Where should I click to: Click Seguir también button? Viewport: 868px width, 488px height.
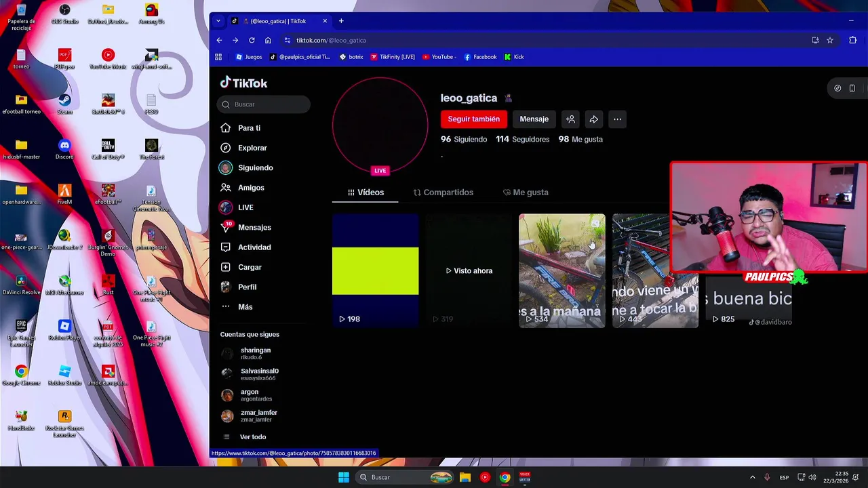[x=473, y=119]
